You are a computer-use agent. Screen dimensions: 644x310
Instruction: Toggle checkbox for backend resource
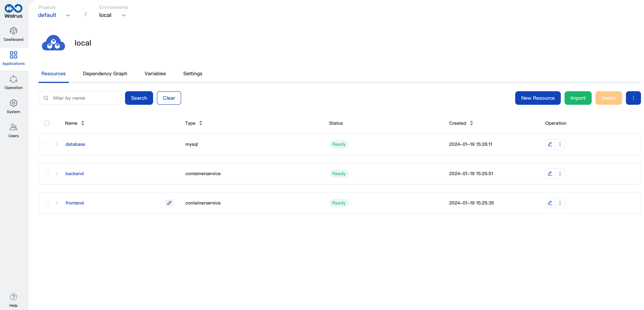click(47, 173)
